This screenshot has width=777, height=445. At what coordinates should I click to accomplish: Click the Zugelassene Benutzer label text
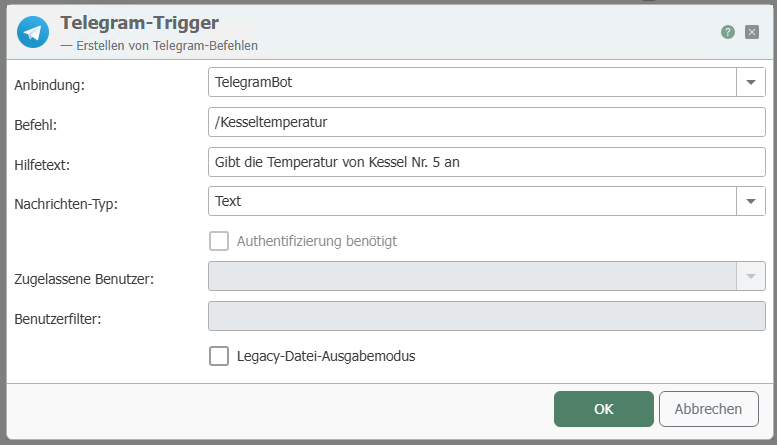pyautogui.click(x=84, y=278)
